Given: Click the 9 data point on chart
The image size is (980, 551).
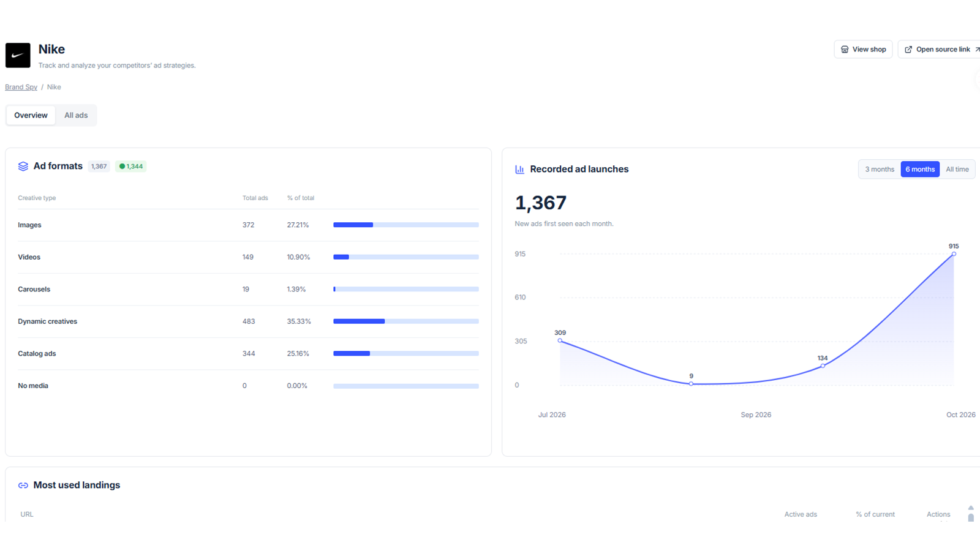Looking at the screenshot, I should (691, 384).
